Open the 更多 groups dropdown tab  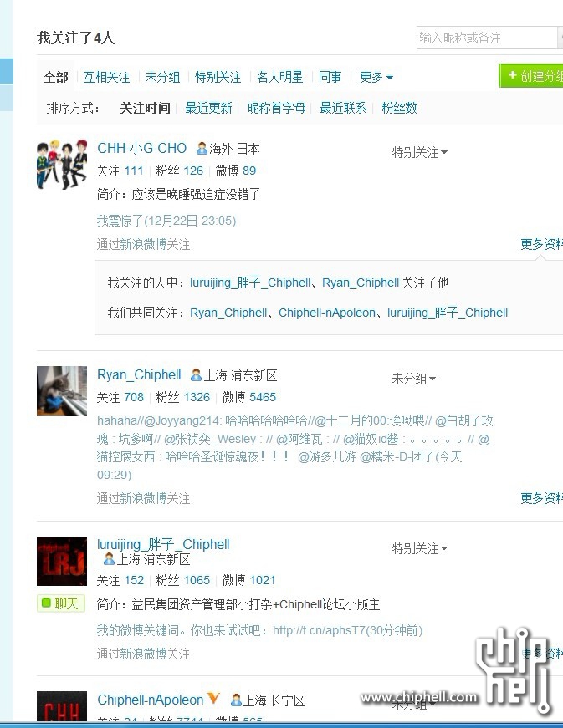[376, 77]
